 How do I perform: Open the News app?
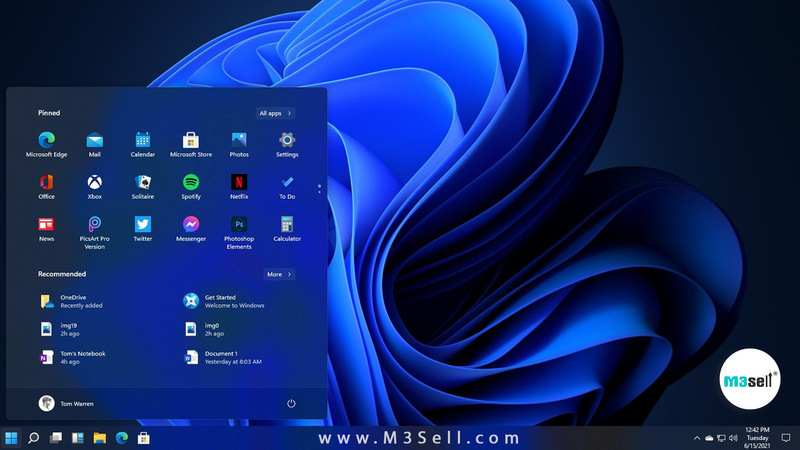pyautogui.click(x=46, y=229)
